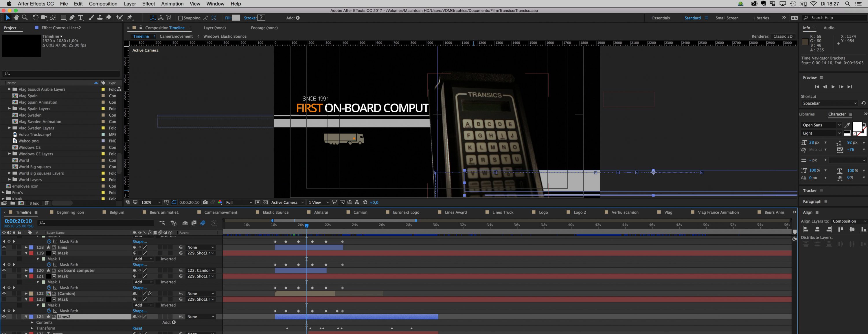The width and height of the screenshot is (868, 334).
Task: Take a snapshot with the camera icon
Action: pos(205,202)
